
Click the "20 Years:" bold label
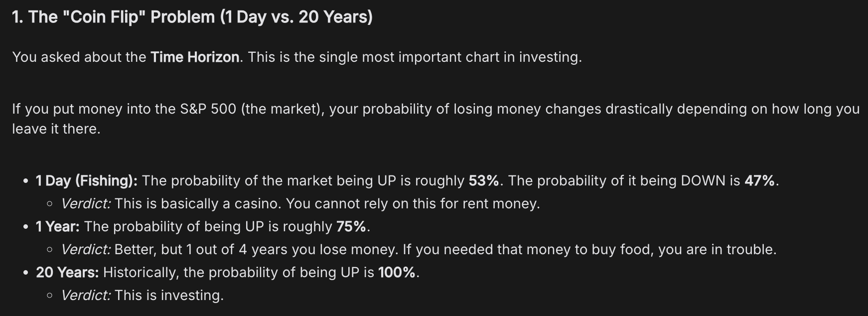pos(67,272)
